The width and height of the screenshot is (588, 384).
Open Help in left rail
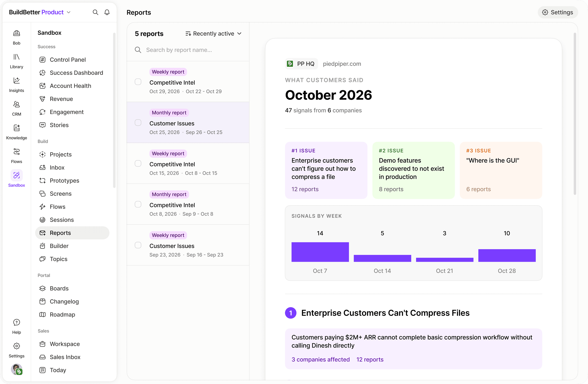17,327
